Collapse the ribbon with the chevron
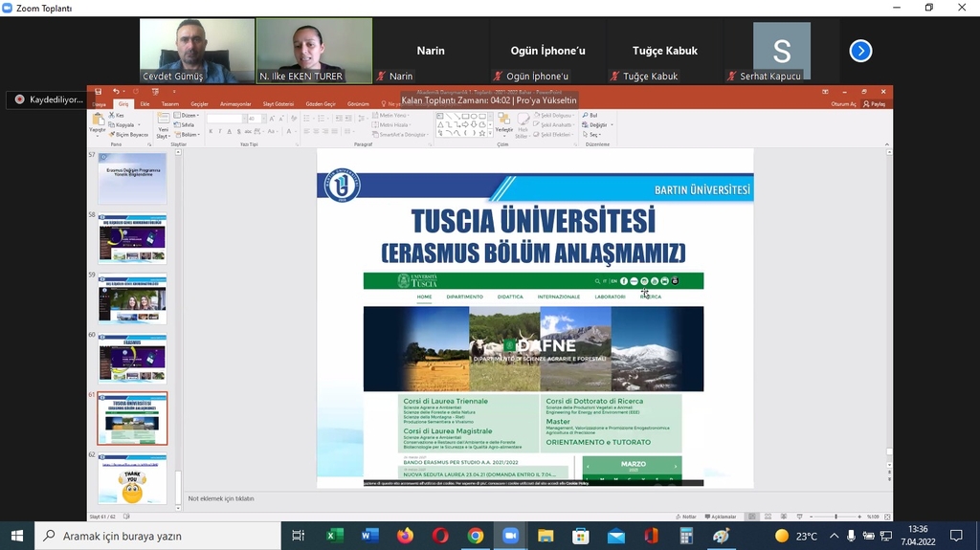 click(x=887, y=144)
